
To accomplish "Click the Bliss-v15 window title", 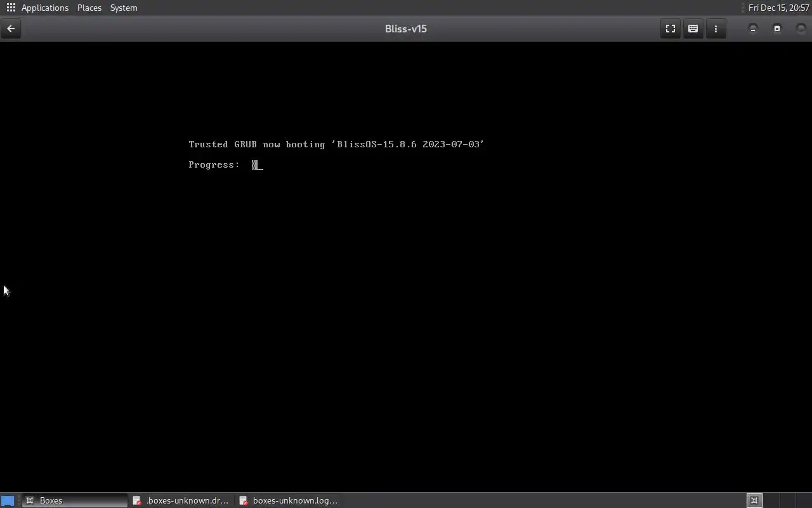I will click(x=406, y=29).
